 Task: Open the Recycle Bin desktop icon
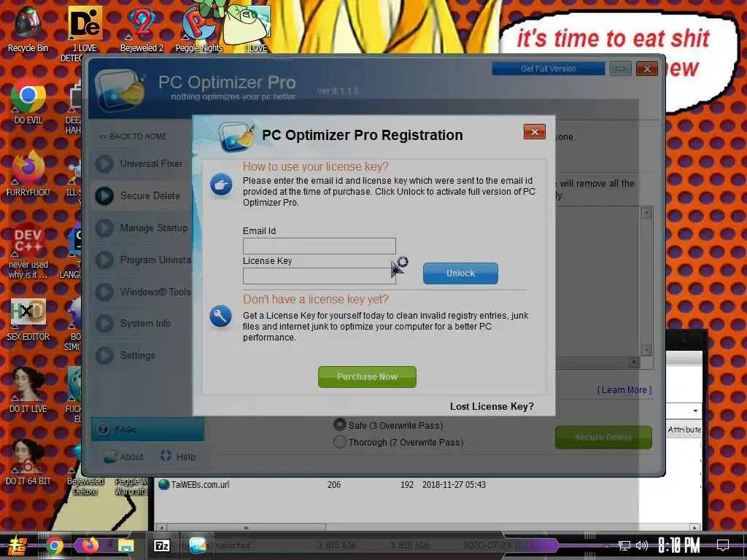pos(28,28)
